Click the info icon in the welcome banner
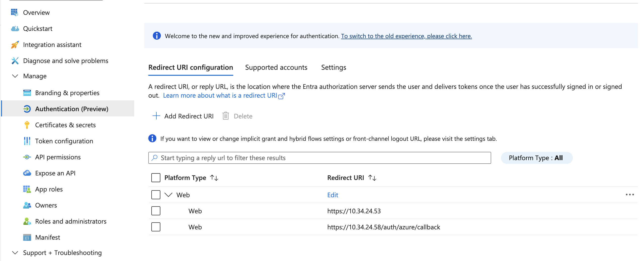 (x=157, y=36)
